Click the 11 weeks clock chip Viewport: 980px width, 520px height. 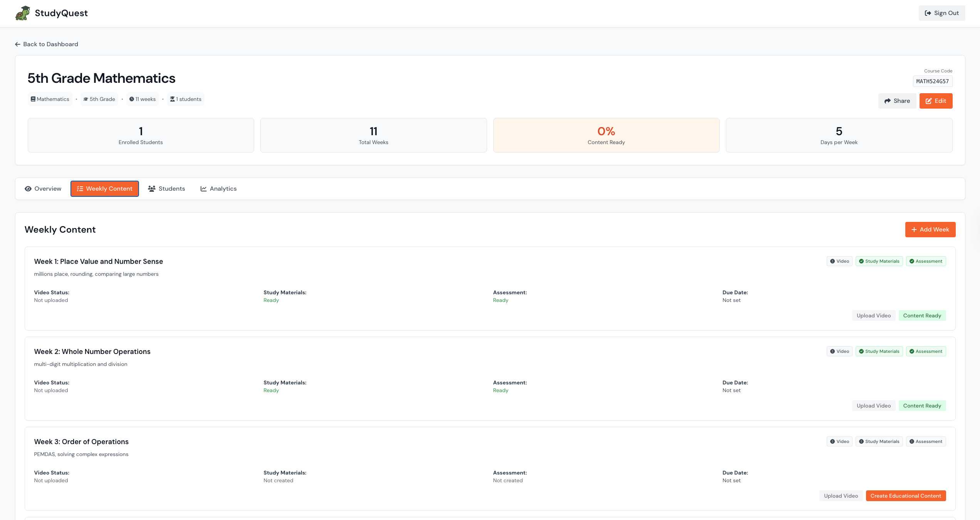[142, 99]
